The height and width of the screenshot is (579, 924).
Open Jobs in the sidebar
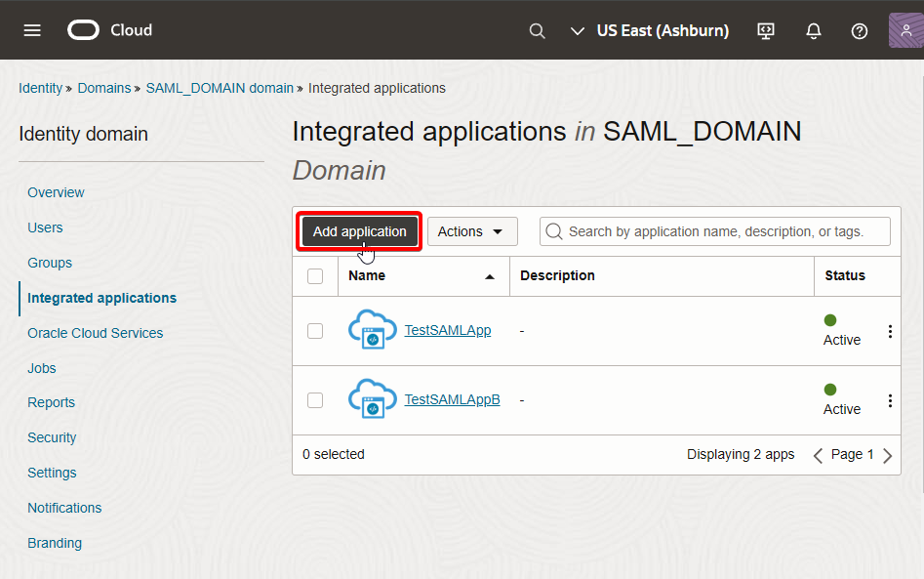click(42, 368)
